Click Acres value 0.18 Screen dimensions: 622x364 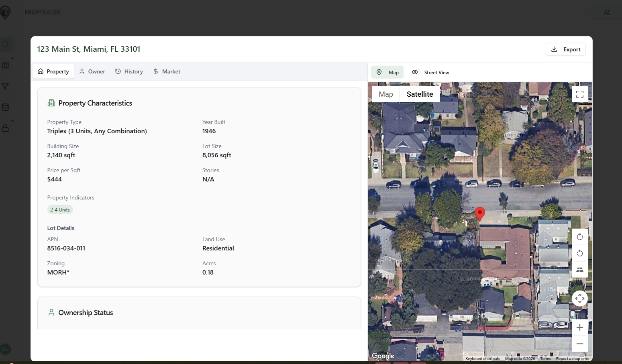[x=208, y=272]
